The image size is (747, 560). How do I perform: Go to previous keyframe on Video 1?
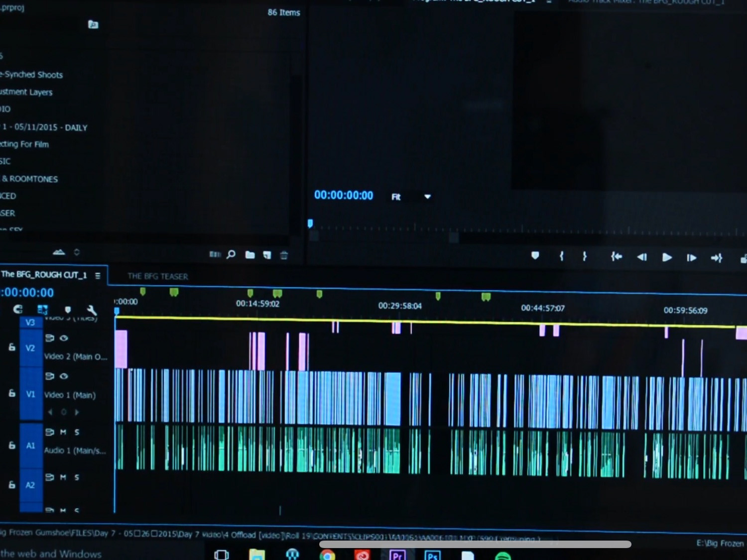(50, 412)
